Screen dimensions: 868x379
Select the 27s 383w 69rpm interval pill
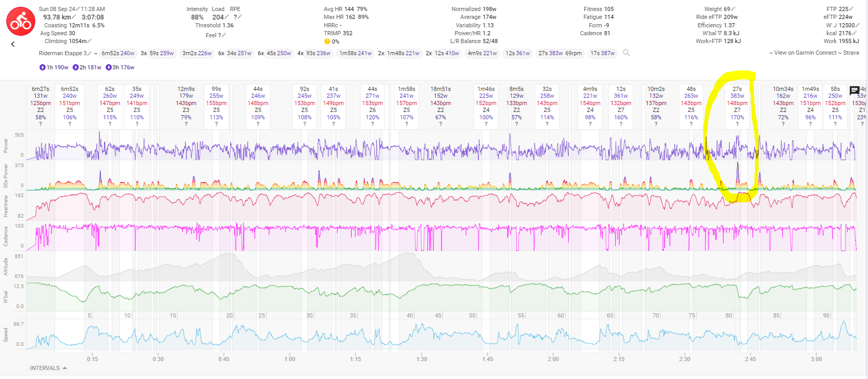click(x=560, y=53)
